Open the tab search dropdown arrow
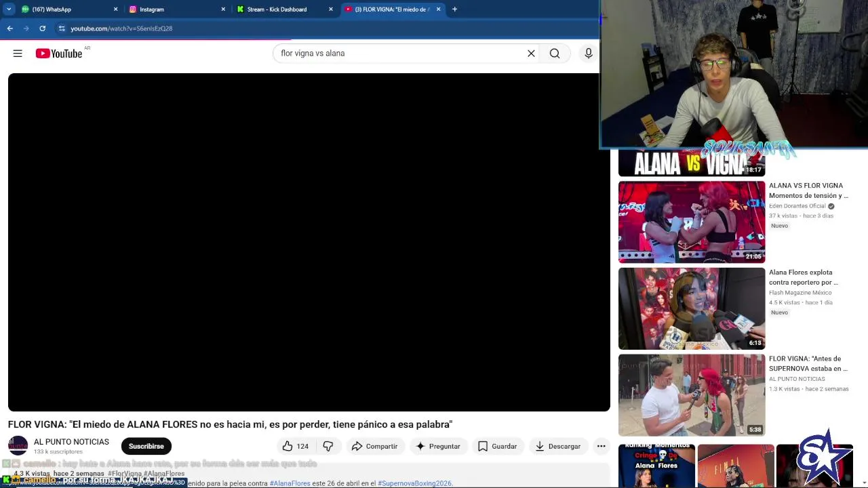Image resolution: width=868 pixels, height=488 pixels. click(x=9, y=9)
